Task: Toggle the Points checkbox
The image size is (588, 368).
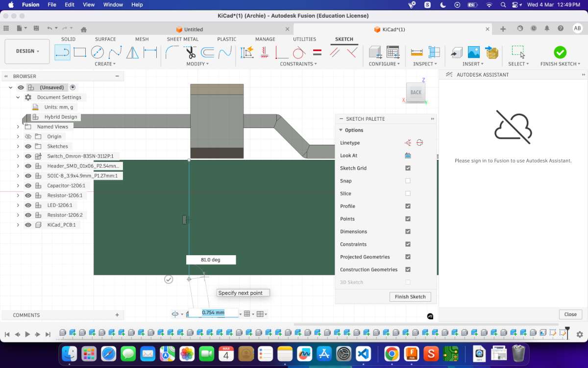Action: point(408,219)
